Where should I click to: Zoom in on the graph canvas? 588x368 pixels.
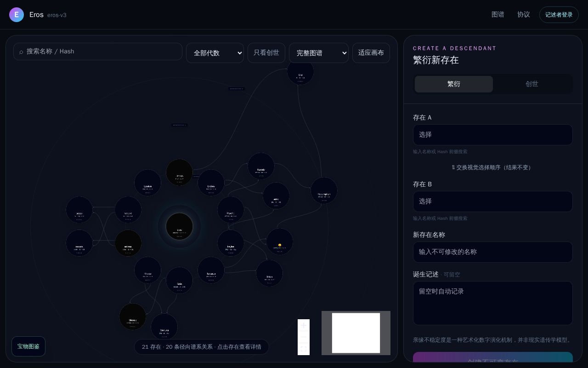(304, 325)
